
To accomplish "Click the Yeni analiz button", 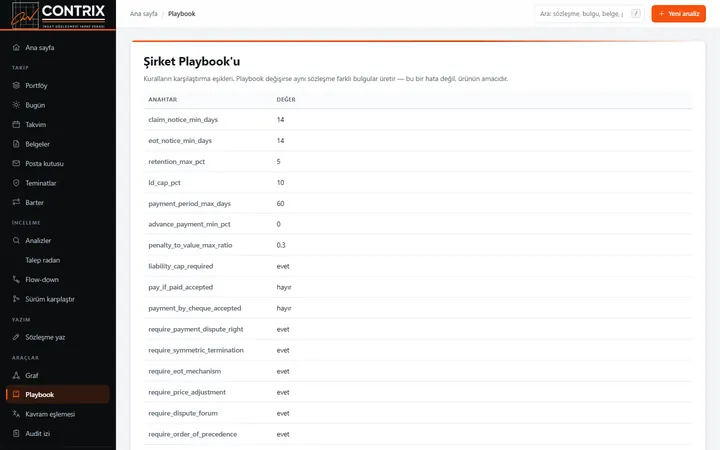I will click(678, 14).
